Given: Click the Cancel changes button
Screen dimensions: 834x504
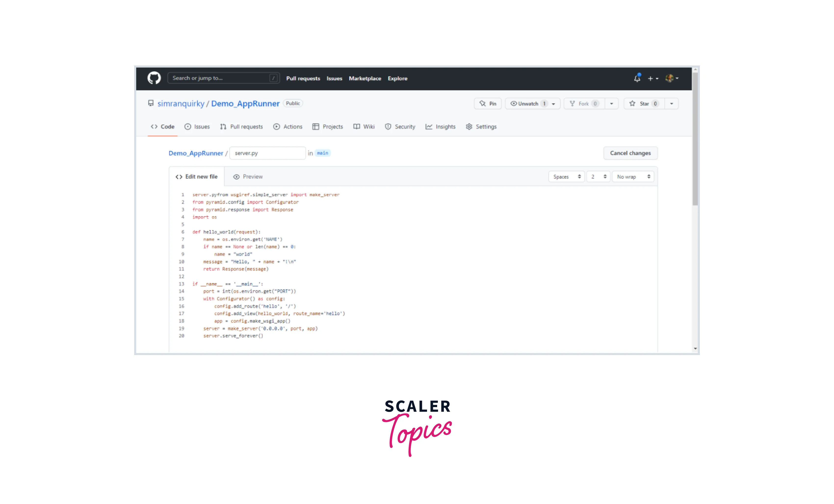Looking at the screenshot, I should pos(630,153).
